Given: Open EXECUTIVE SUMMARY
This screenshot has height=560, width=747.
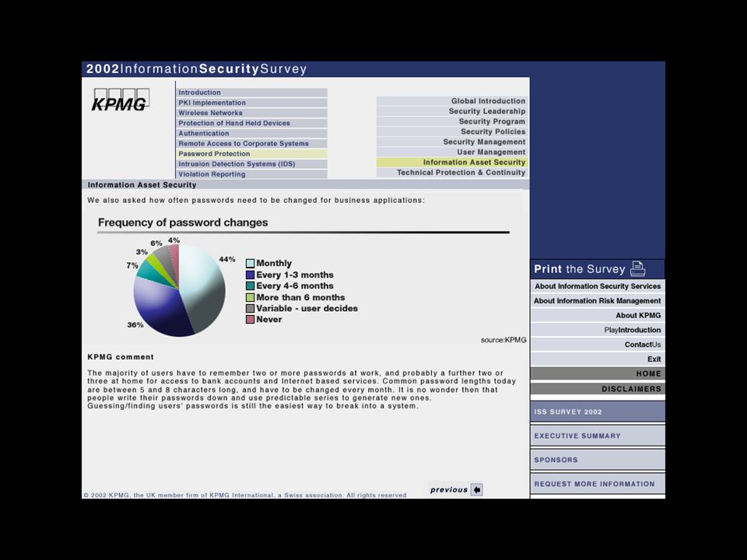Looking at the screenshot, I should tap(598, 436).
